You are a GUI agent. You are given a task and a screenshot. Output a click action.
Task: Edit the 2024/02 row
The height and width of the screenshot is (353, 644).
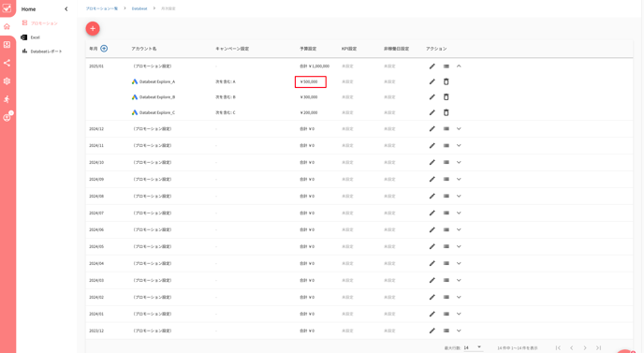coord(432,298)
